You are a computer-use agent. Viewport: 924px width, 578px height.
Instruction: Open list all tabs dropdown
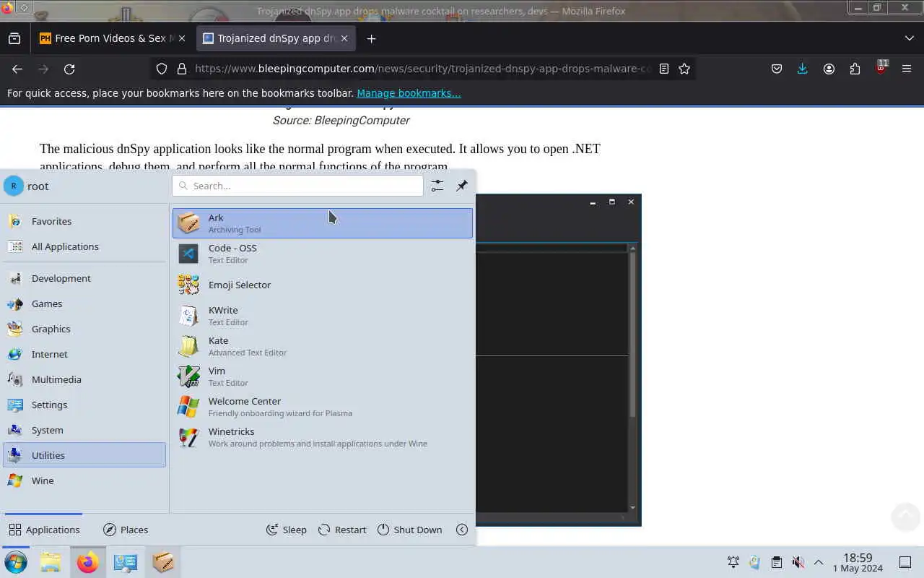(x=909, y=38)
